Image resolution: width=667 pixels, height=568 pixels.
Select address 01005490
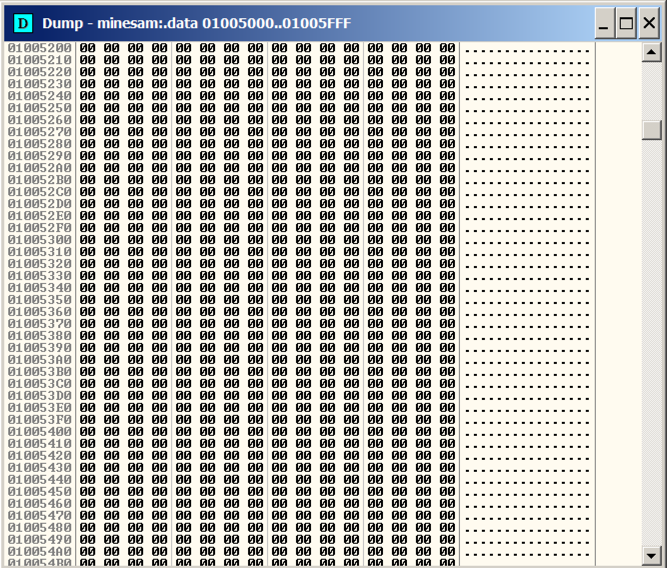[x=40, y=539]
